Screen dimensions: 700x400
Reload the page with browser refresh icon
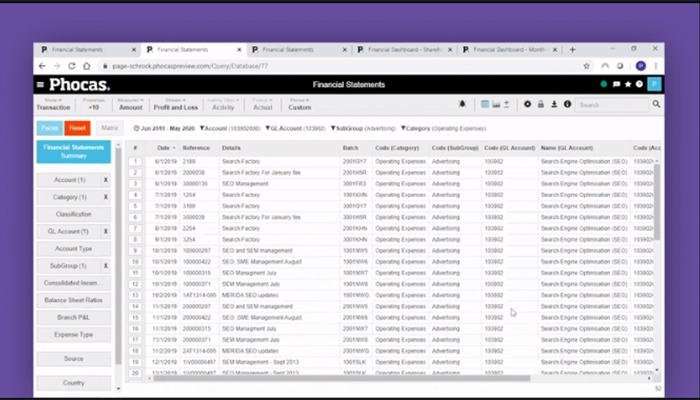[71, 66]
